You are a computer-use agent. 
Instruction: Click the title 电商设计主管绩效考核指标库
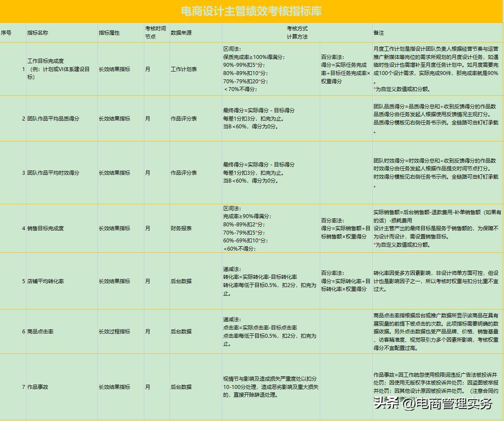252,11
